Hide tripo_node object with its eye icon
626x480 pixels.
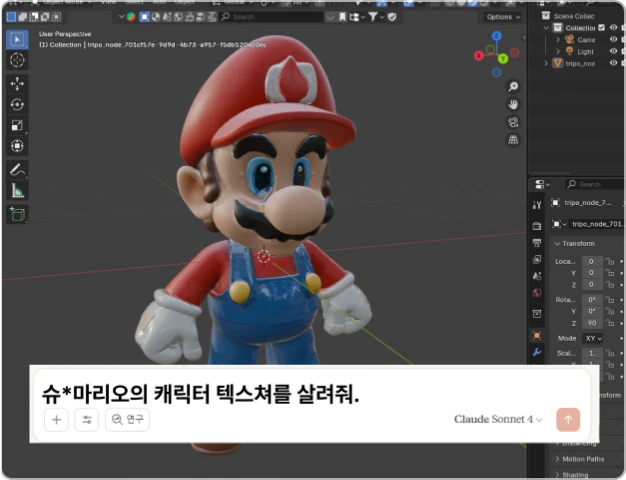tap(614, 63)
